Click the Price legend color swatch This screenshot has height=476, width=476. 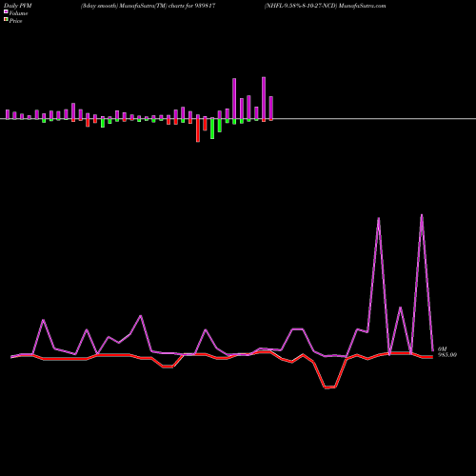point(6,19)
